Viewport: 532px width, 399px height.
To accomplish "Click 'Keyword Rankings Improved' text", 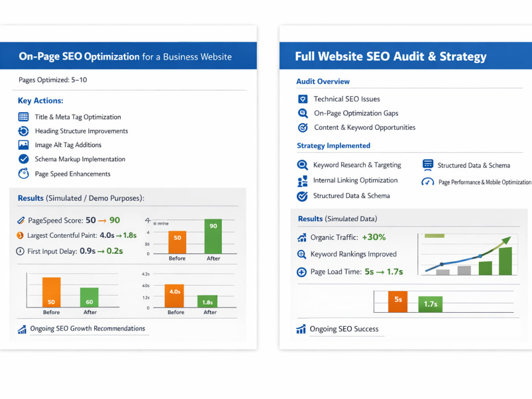I will 353,254.
